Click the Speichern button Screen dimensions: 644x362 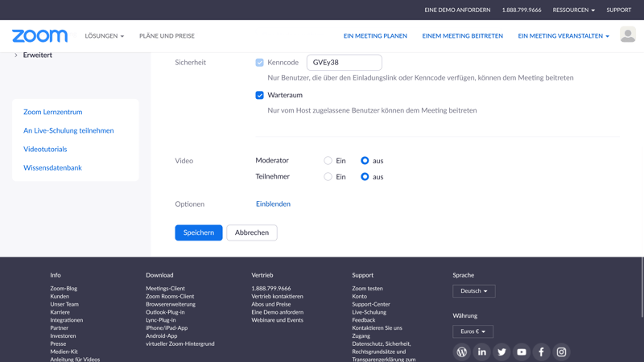coord(198,232)
